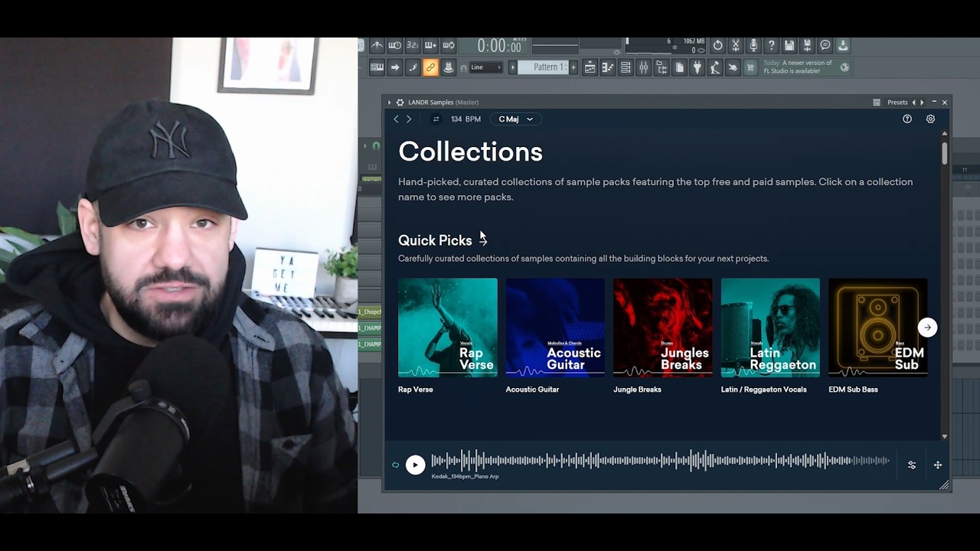Viewport: 980px width, 551px height.
Task: Click the LANDR Samples plugin gear icon
Action: (400, 102)
